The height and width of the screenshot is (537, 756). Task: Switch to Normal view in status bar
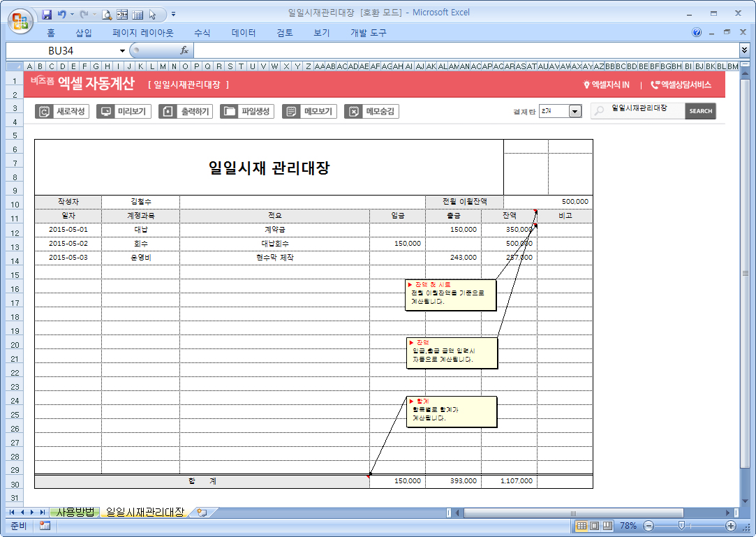pos(581,526)
